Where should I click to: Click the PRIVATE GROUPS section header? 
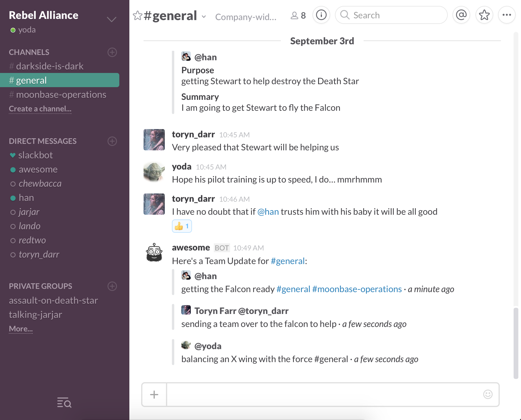click(x=40, y=286)
